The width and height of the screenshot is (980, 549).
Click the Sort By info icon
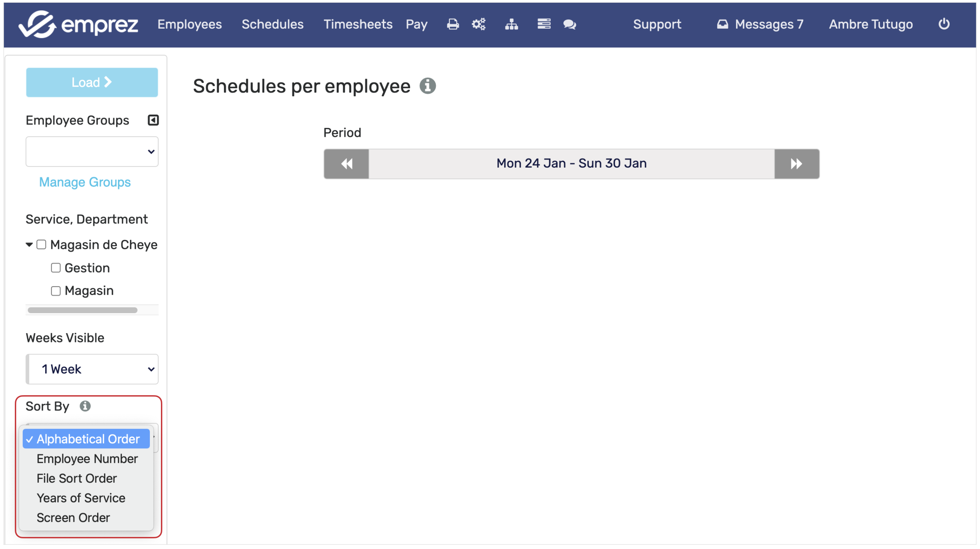[x=85, y=406]
